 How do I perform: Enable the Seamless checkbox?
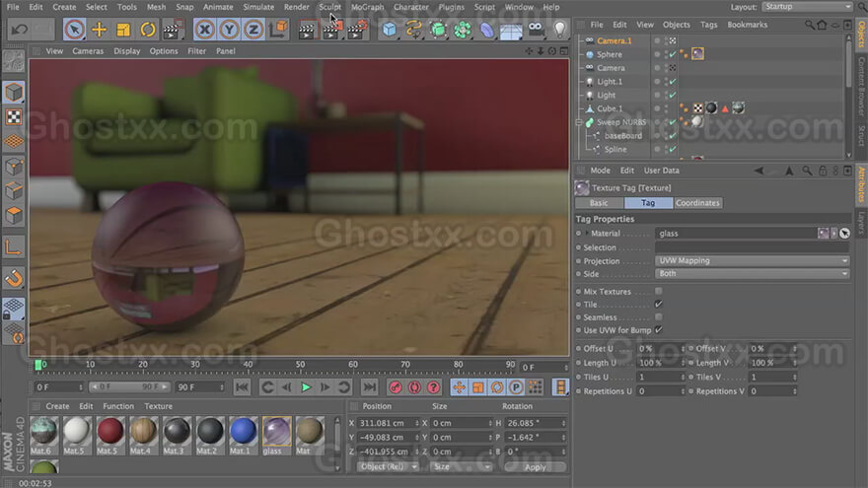pyautogui.click(x=658, y=317)
